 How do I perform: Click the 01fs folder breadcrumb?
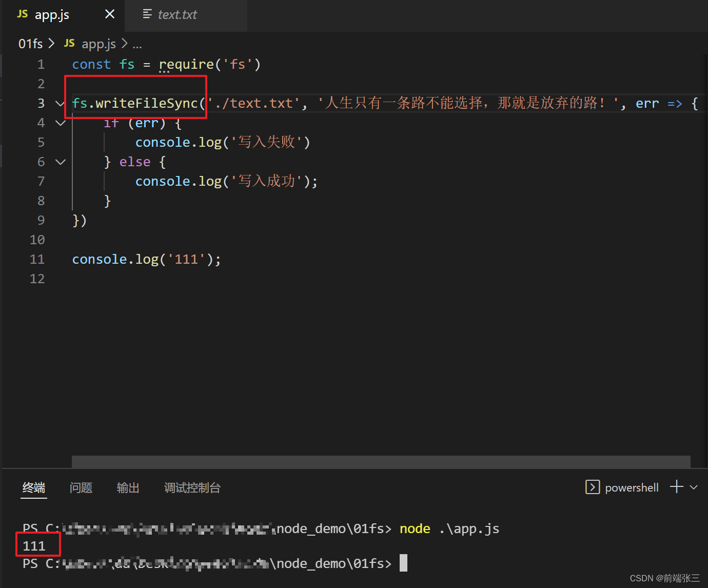click(x=30, y=44)
